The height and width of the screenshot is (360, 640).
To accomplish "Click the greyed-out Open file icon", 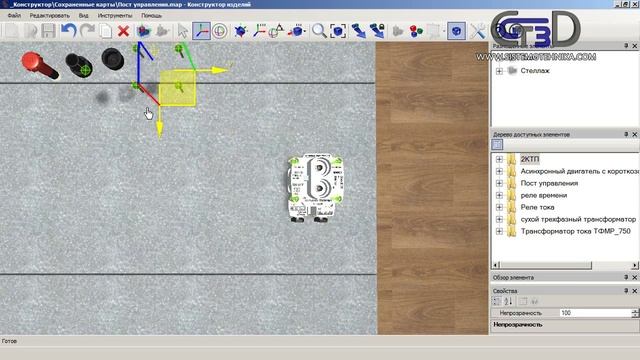I will click(30, 31).
